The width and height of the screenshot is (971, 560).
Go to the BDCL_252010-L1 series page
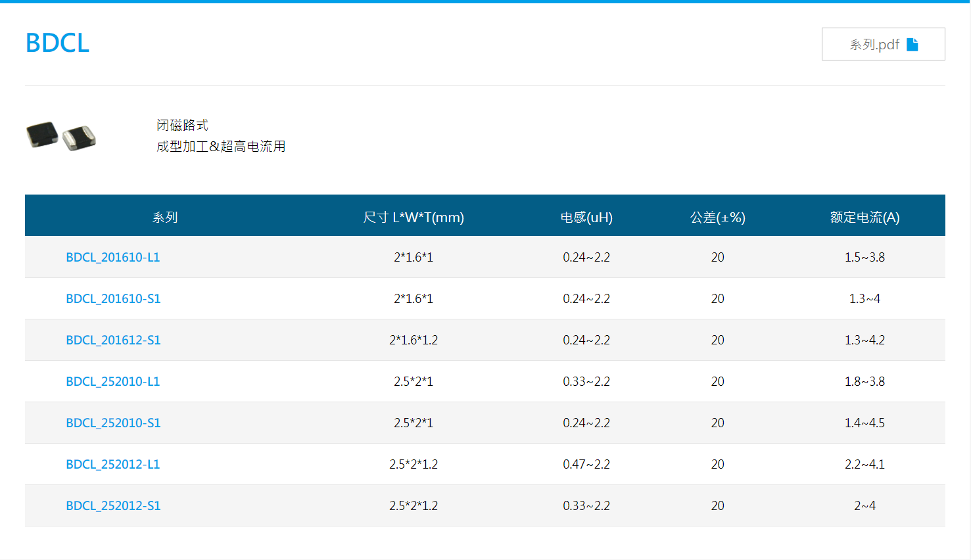112,381
